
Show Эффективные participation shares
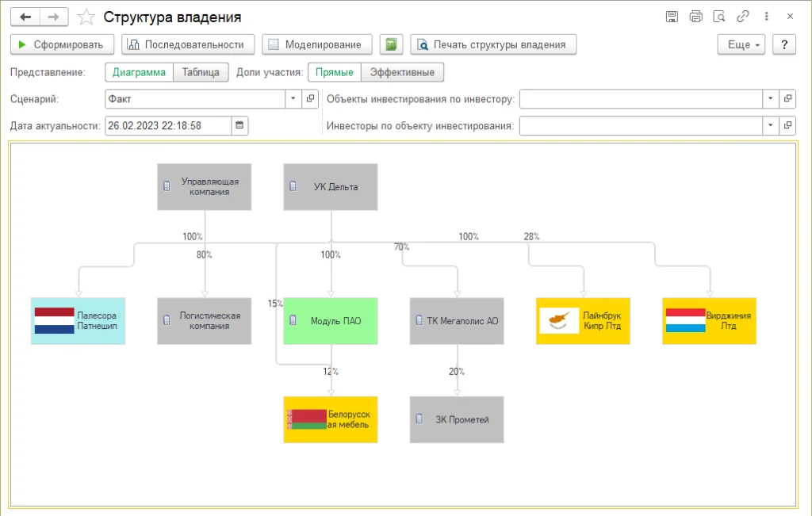tap(402, 72)
